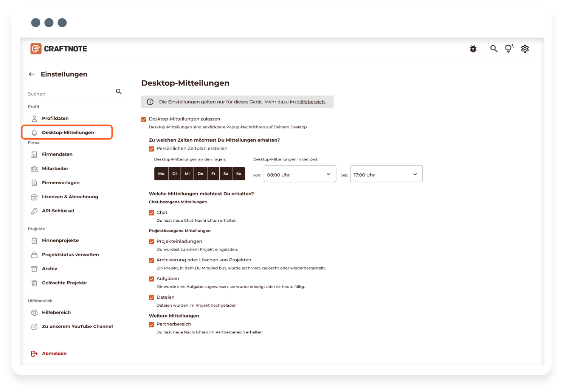
Task: Select Lizenzen & Abrechnung menu item
Action: (x=70, y=197)
